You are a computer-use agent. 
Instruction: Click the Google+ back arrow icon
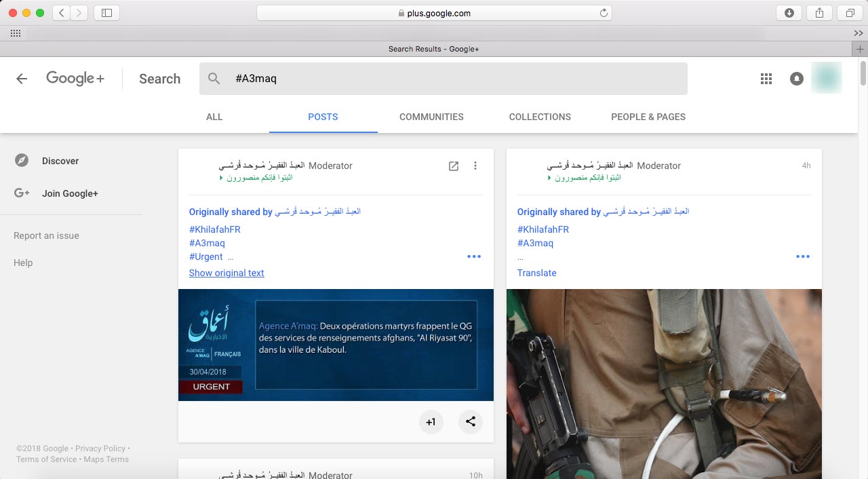22,79
